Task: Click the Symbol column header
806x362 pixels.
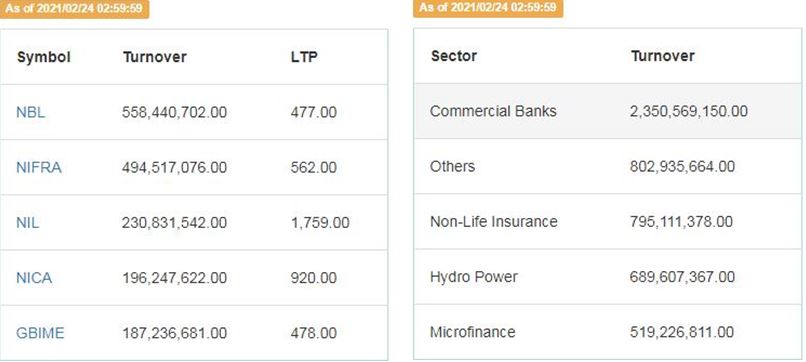Action: click(x=44, y=57)
